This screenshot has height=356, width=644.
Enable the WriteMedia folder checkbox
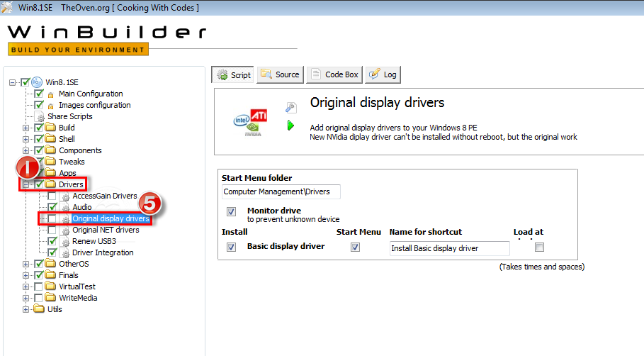click(x=38, y=298)
